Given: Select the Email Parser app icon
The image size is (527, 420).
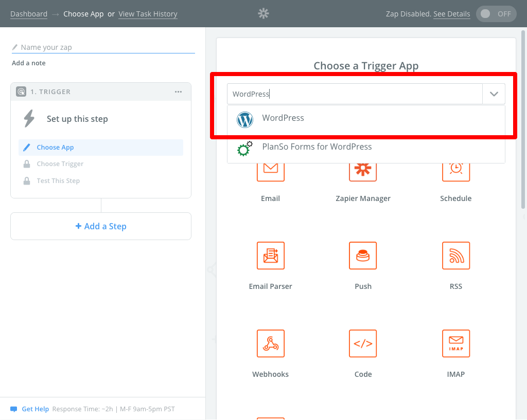Looking at the screenshot, I should 271,255.
